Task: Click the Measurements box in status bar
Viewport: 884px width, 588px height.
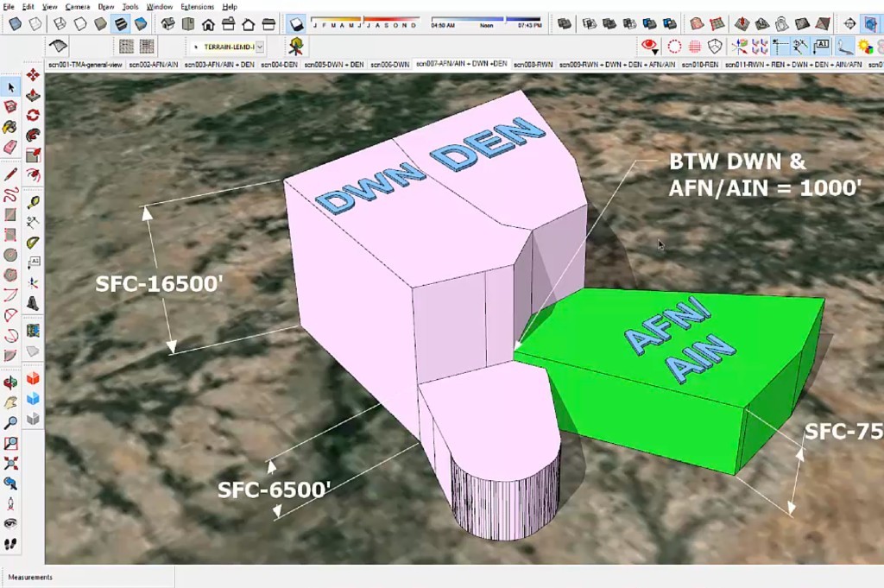Action: click(x=86, y=577)
